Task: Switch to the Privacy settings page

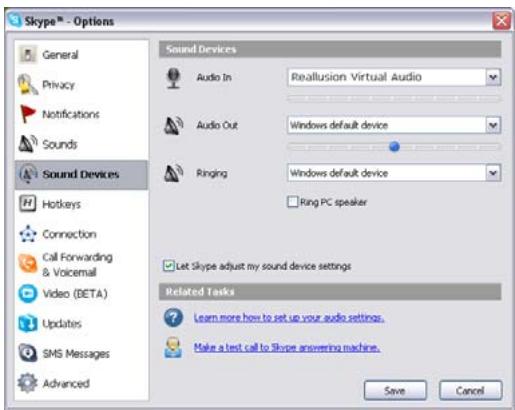Action: coord(81,84)
